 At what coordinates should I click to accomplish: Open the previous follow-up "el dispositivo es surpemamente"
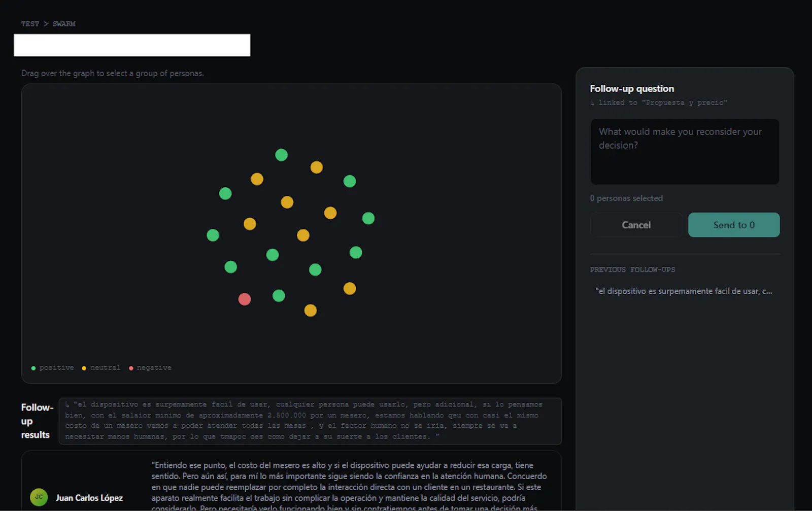click(x=684, y=291)
